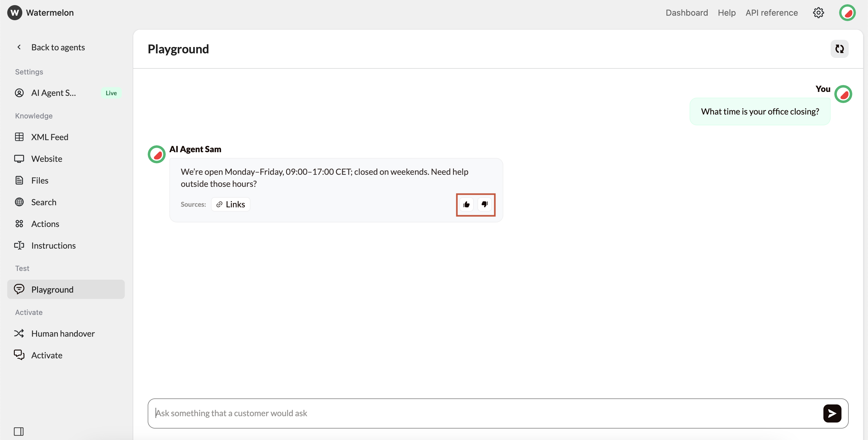Open settings via the gear icon

tap(818, 13)
